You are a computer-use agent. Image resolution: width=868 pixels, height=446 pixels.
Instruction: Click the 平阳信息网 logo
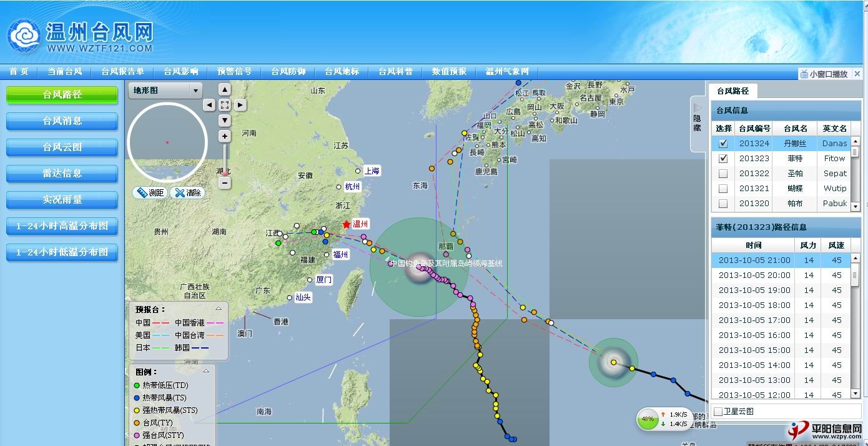coord(826,431)
